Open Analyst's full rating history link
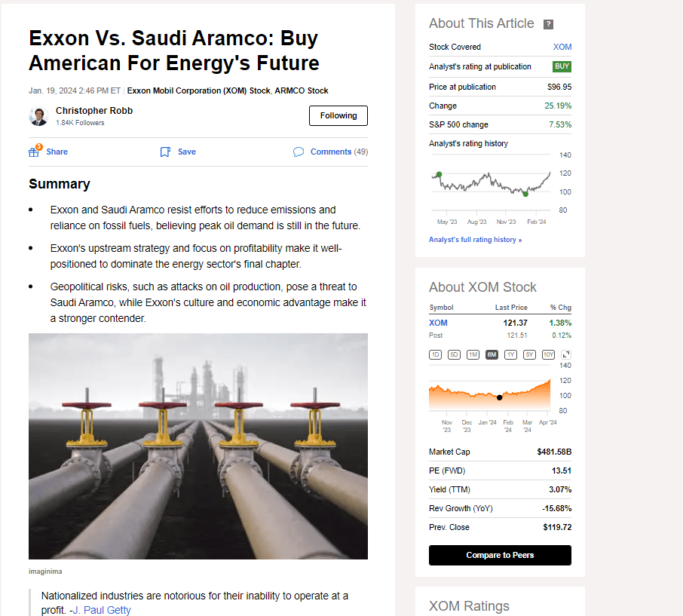Image resolution: width=683 pixels, height=616 pixels. pyautogui.click(x=475, y=240)
